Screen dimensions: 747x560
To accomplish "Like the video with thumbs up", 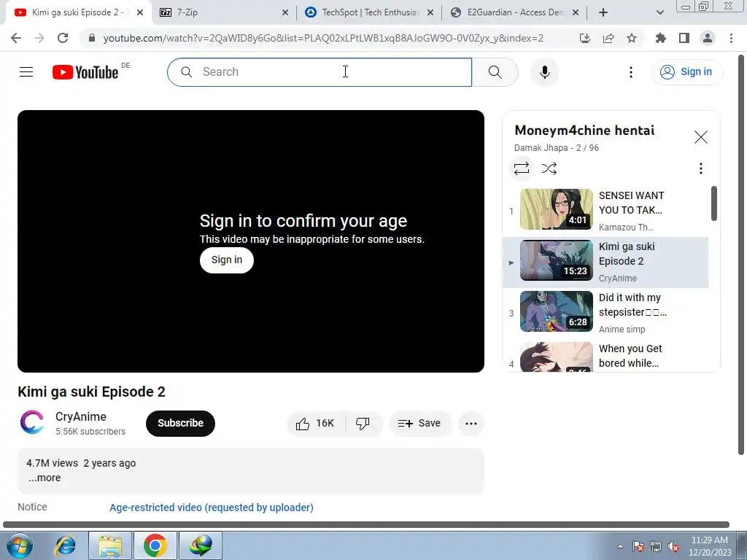I will point(316,424).
